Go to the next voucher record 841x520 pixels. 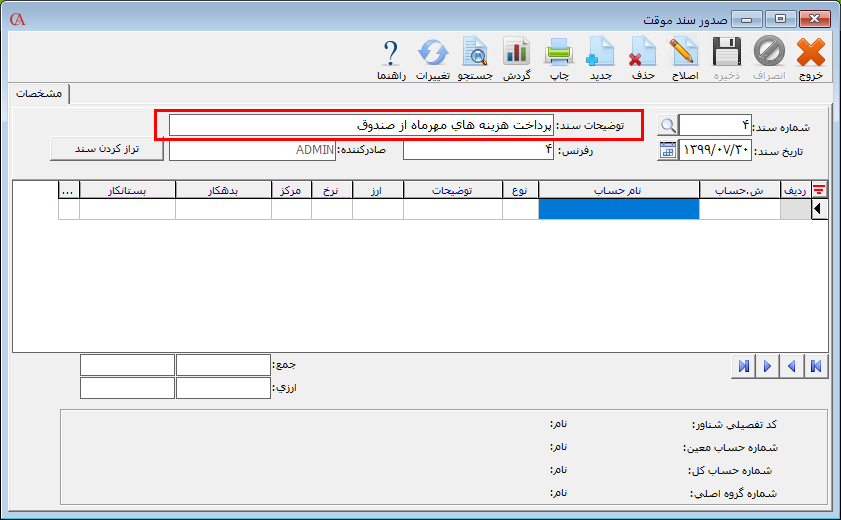pyautogui.click(x=768, y=366)
